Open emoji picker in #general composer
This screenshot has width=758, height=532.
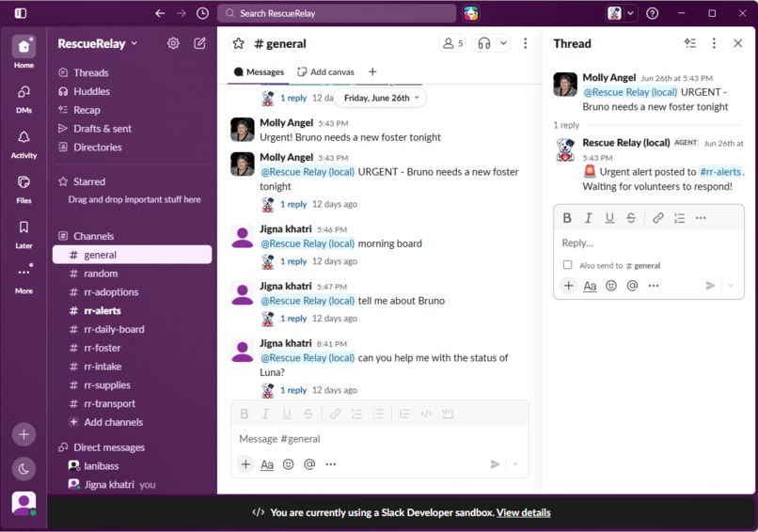point(288,464)
